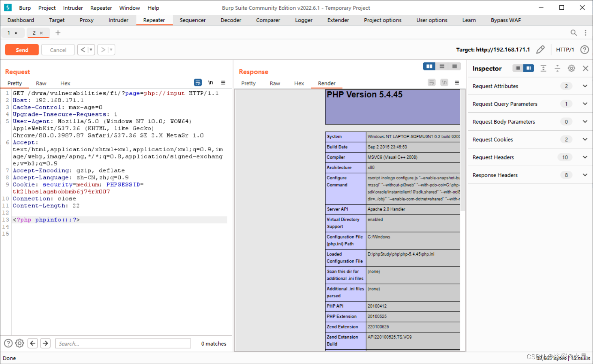Go back in request history
The image size is (593, 364).
(83, 50)
